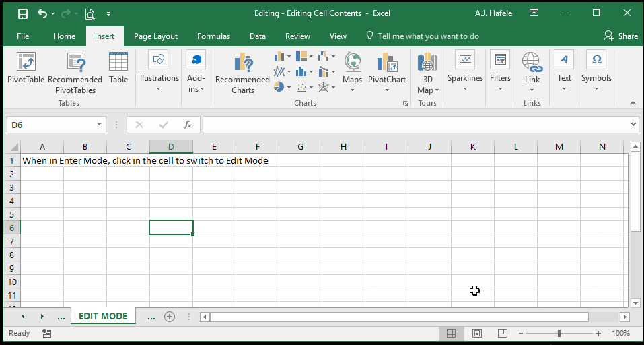
Task: Select column D header
Action: 172,147
